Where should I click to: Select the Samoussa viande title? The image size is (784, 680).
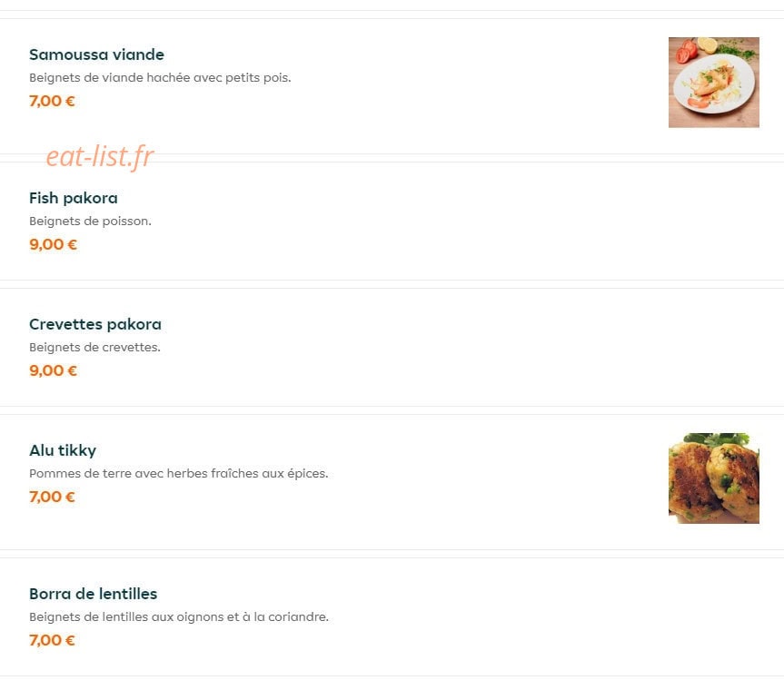[96, 54]
